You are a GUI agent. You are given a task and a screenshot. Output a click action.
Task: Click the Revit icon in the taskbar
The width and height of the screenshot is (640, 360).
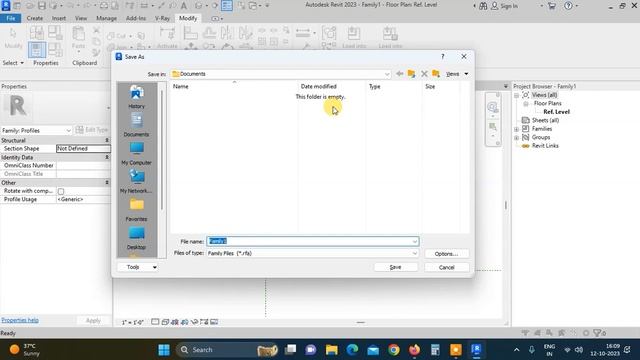476,350
